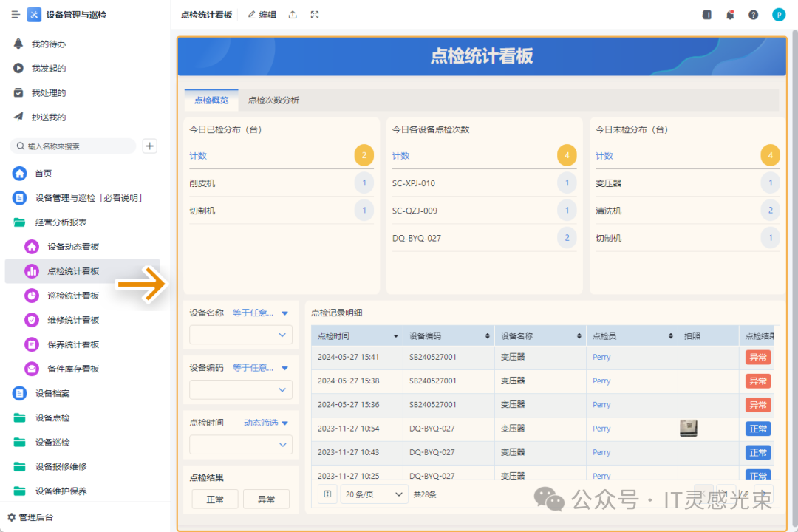This screenshot has width=798, height=532.
Task: Click the notification bell icon in top bar
Action: (730, 15)
